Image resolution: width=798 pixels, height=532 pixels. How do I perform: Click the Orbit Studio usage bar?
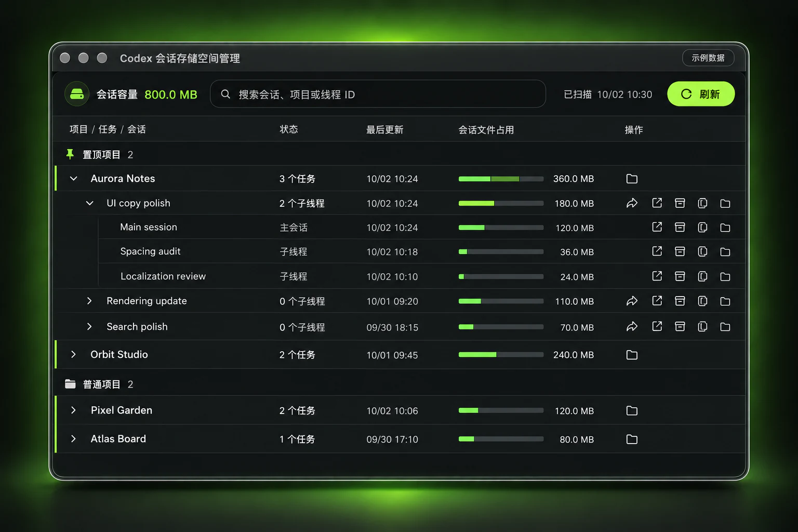[x=501, y=355]
